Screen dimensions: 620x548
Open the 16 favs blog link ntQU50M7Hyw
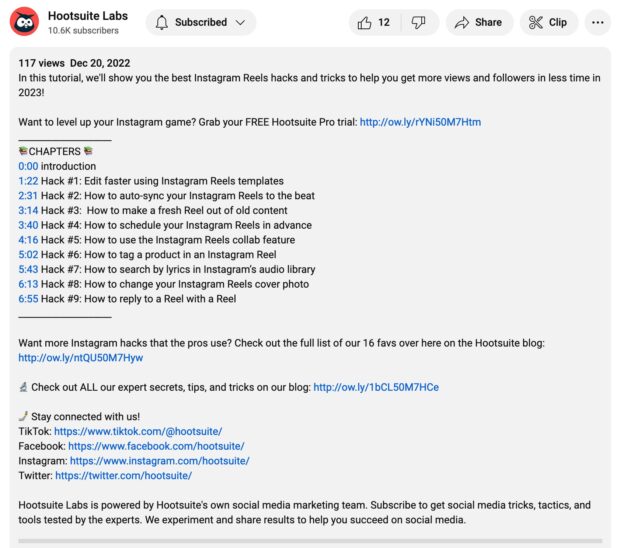(x=81, y=358)
